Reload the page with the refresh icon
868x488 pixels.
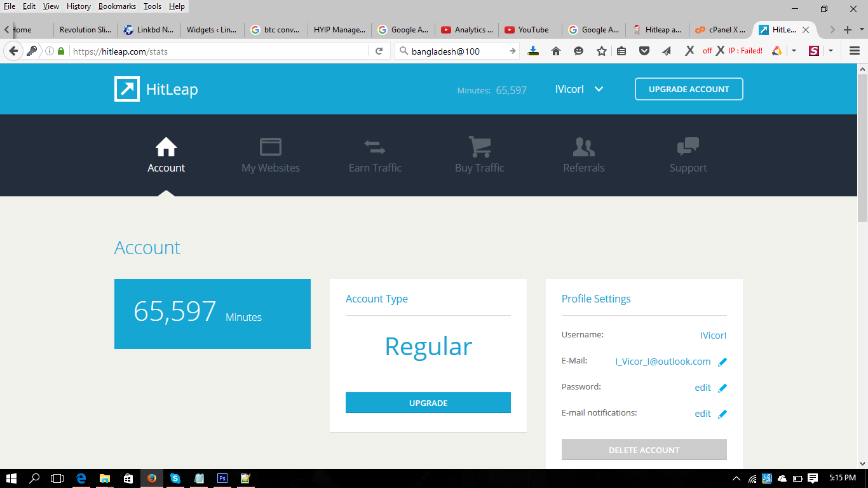tap(379, 51)
